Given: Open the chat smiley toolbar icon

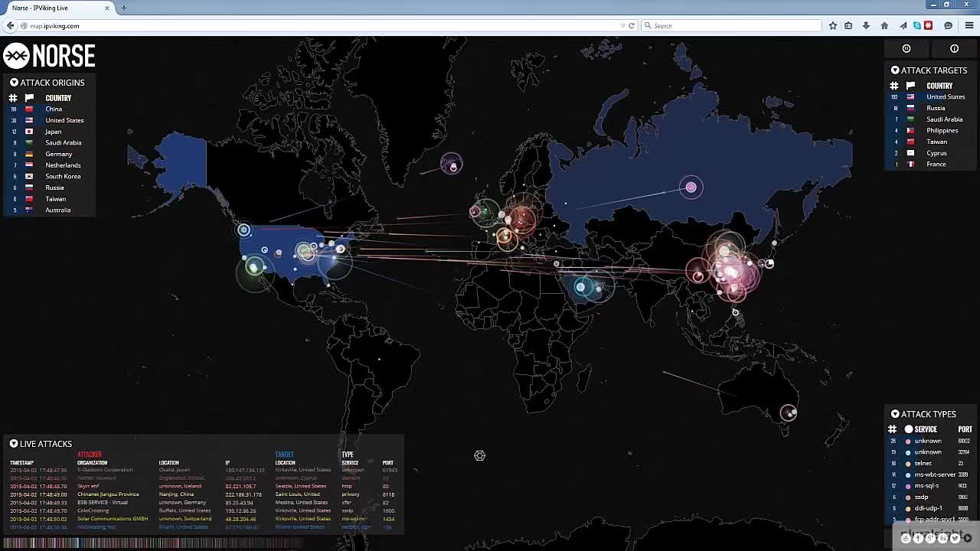Looking at the screenshot, I should [948, 25].
